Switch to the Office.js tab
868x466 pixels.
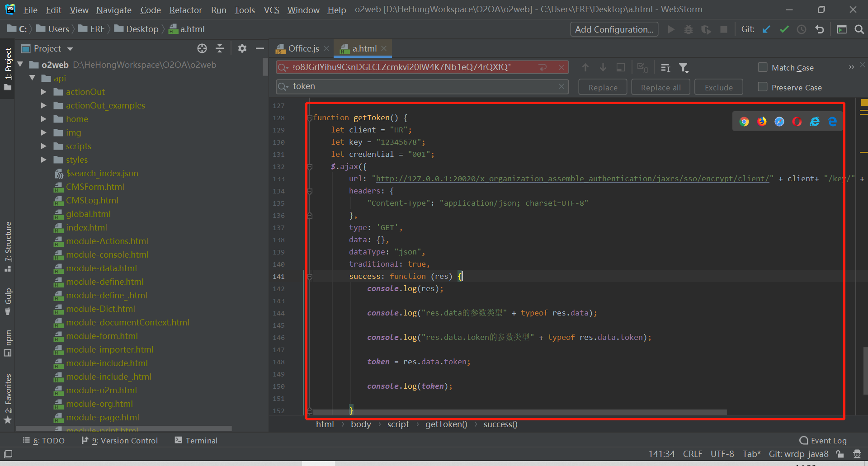pos(303,48)
